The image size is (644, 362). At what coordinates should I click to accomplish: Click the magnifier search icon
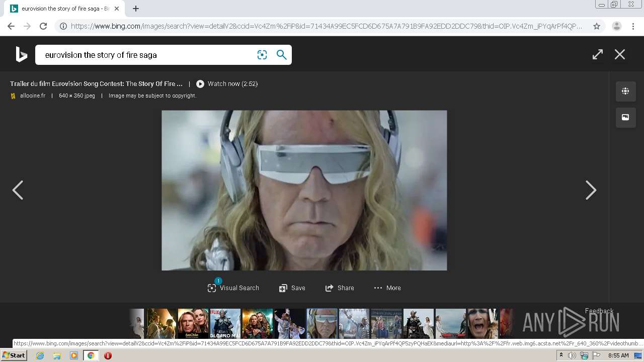point(282,55)
